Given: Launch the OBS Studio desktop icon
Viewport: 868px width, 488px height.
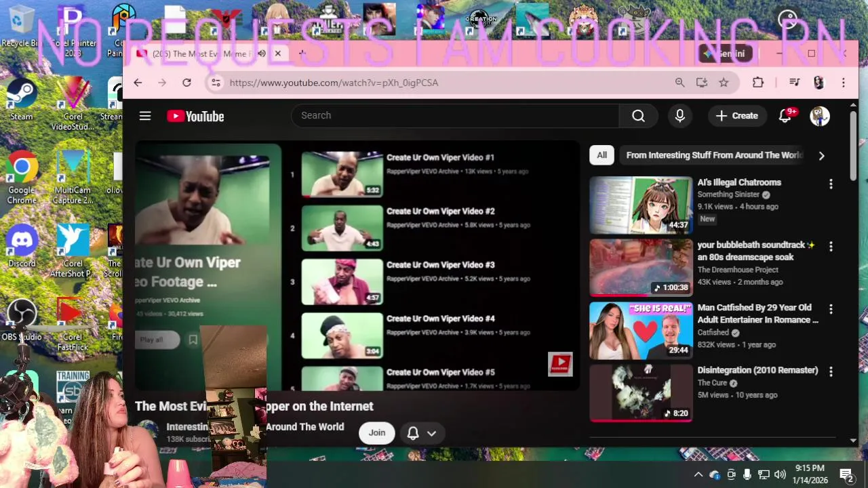Looking at the screenshot, I should tap(22, 320).
